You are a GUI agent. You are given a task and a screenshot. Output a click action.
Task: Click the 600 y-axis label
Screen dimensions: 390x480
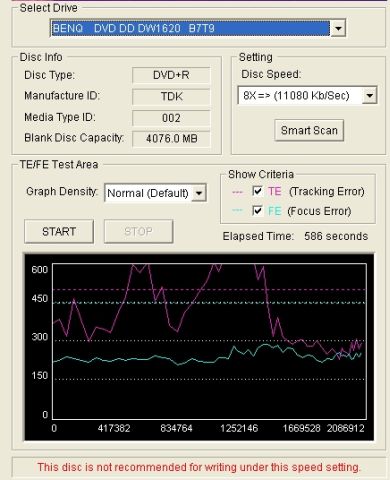coord(40,269)
